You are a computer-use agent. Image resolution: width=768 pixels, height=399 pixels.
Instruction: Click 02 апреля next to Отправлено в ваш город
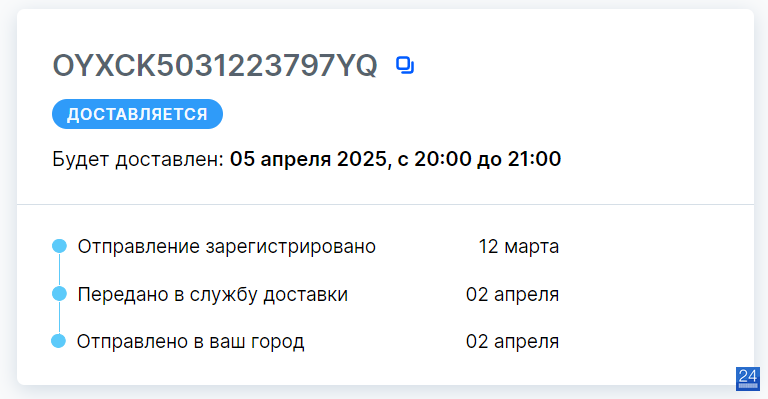click(513, 341)
